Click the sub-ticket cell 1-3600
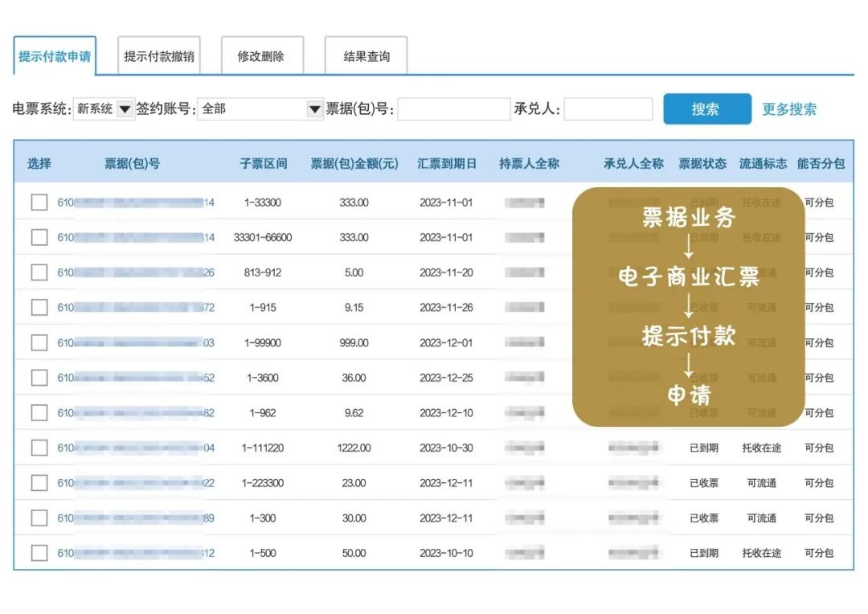 click(x=262, y=378)
